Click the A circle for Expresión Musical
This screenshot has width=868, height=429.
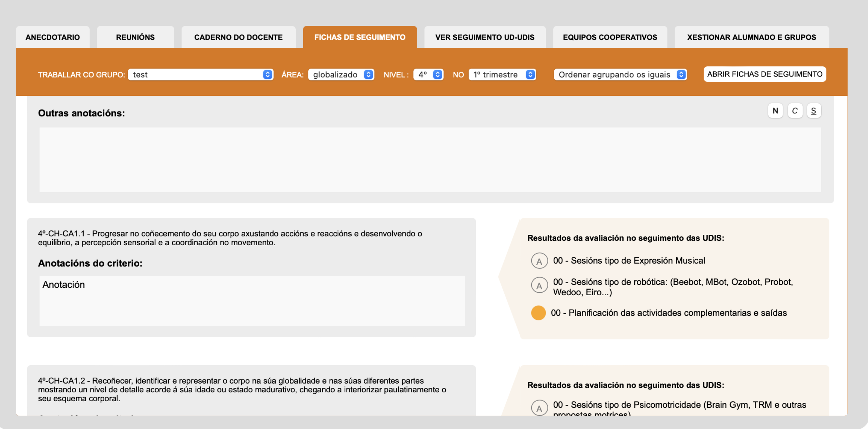pyautogui.click(x=539, y=261)
